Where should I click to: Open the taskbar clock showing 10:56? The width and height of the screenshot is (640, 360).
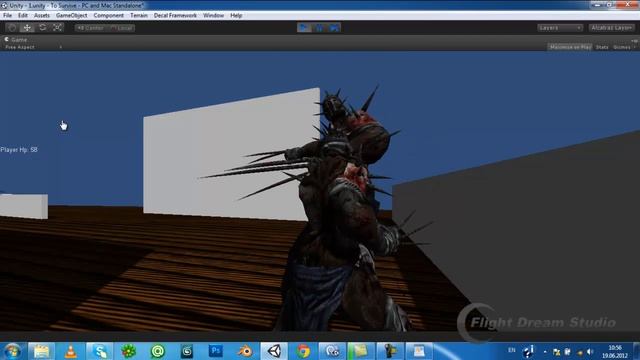click(615, 351)
